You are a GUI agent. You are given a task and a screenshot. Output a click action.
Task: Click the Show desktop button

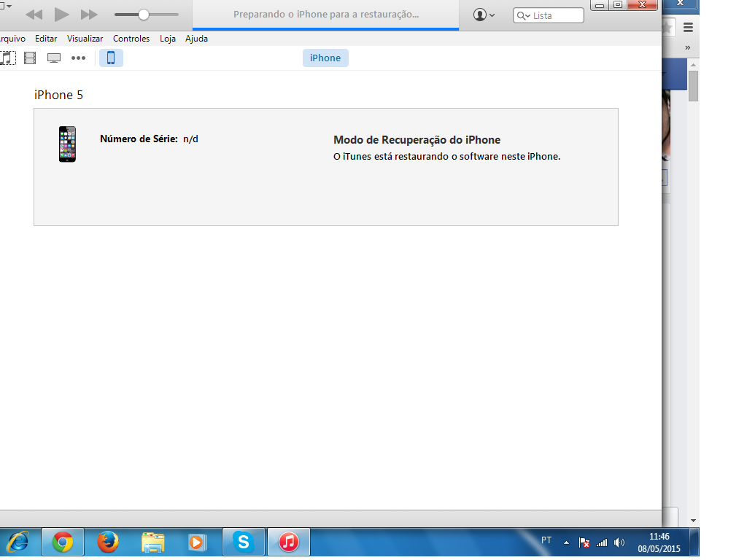(694, 542)
